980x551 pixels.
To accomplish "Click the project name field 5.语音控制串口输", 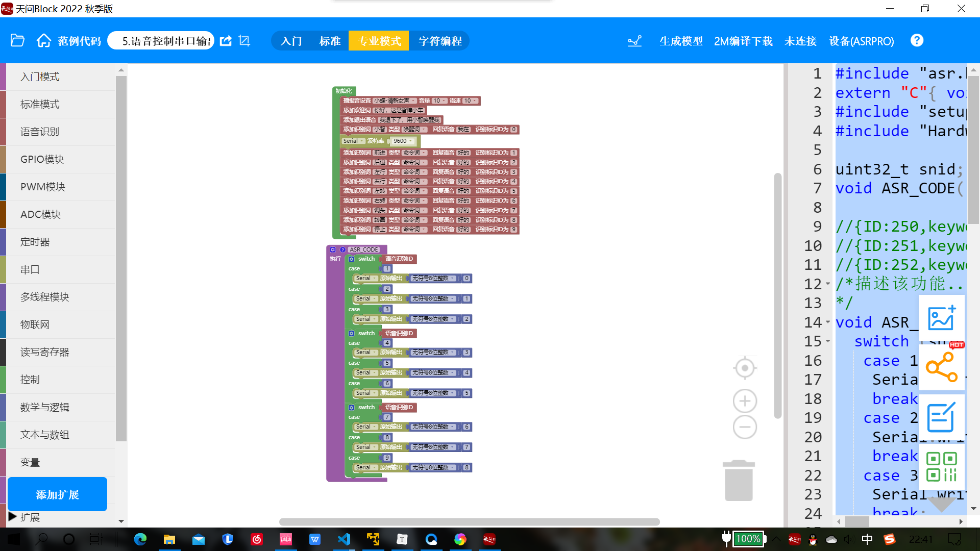I will click(161, 41).
